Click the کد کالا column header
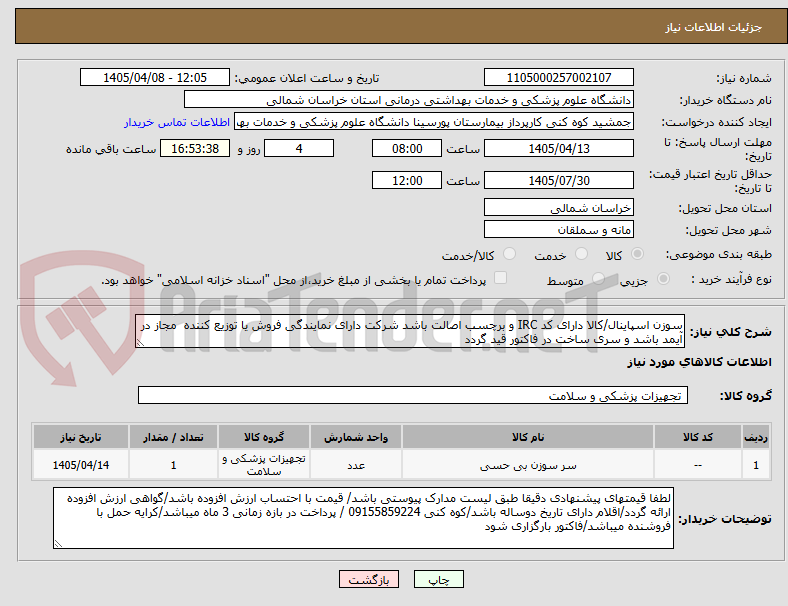The width and height of the screenshot is (788, 606). [698, 437]
